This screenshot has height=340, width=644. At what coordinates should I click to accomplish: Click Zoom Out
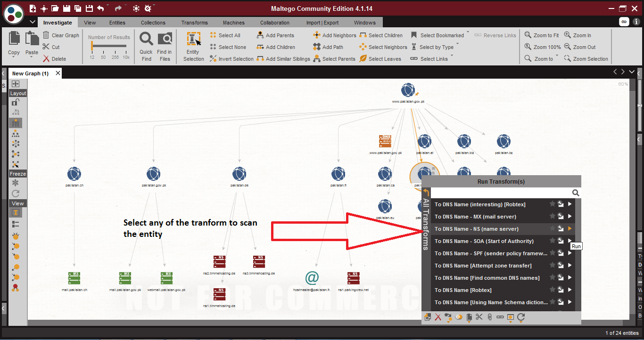tap(580, 47)
